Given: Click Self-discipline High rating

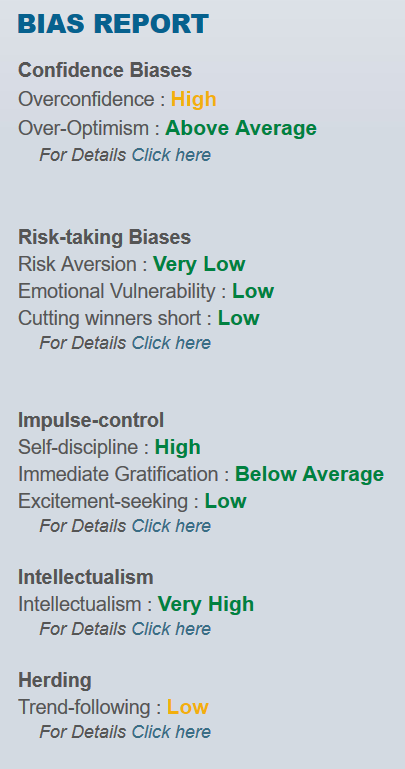Looking at the screenshot, I should tap(177, 447).
